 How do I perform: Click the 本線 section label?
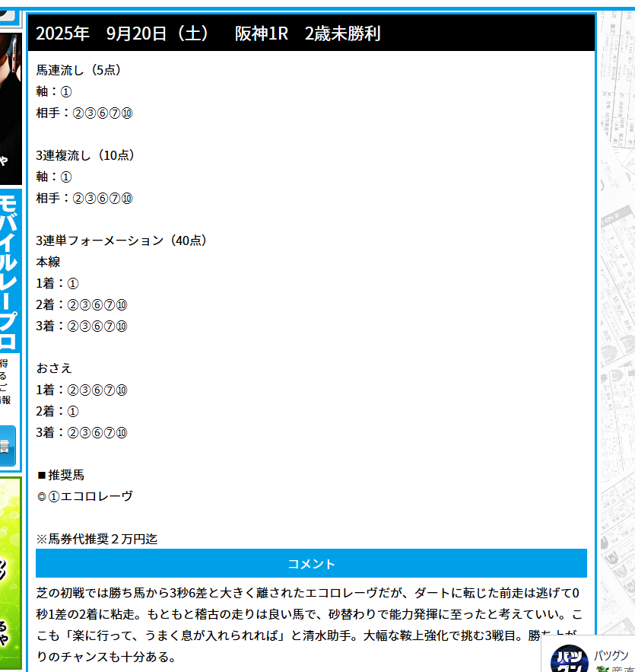48,262
